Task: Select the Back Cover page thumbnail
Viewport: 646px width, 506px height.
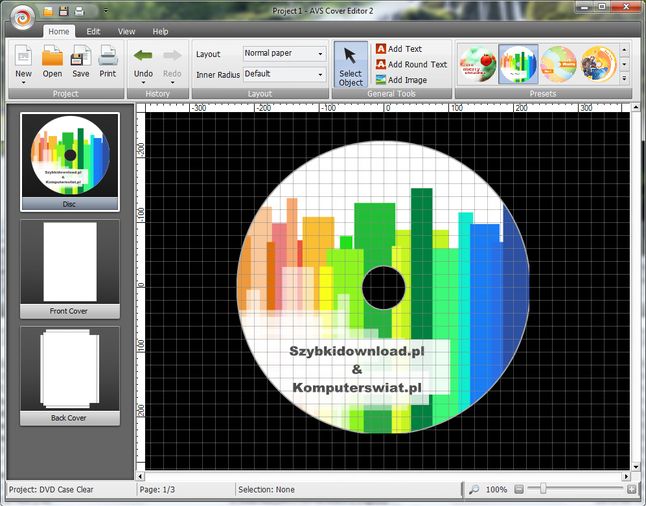Action: pyautogui.click(x=70, y=376)
